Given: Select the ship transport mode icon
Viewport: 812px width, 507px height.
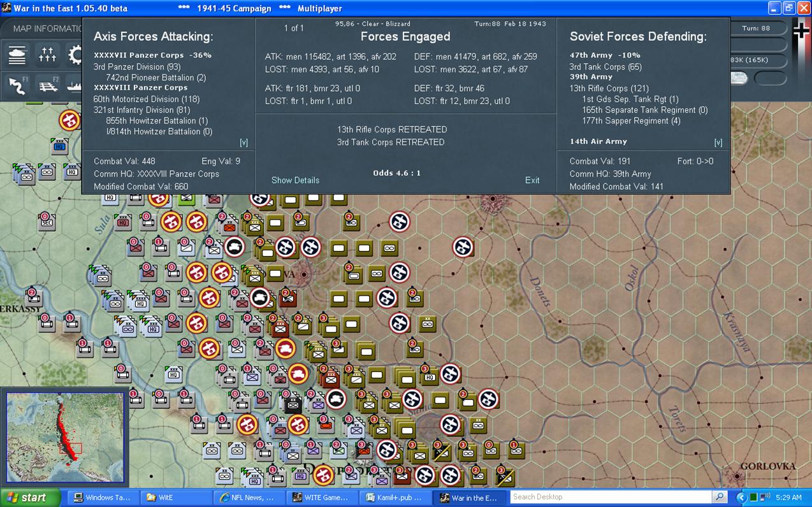Looking at the screenshot, I should coord(74,85).
